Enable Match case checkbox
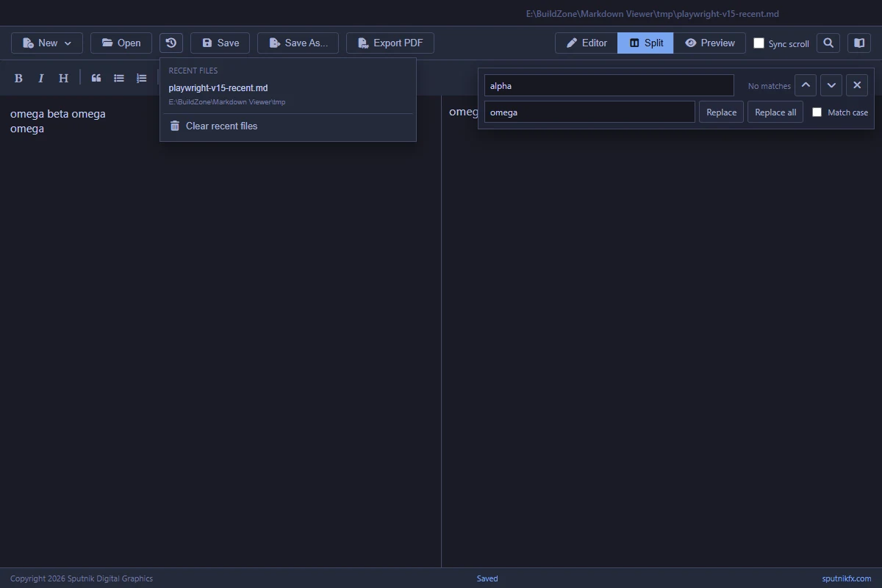Image resolution: width=882 pixels, height=588 pixels. 817,112
